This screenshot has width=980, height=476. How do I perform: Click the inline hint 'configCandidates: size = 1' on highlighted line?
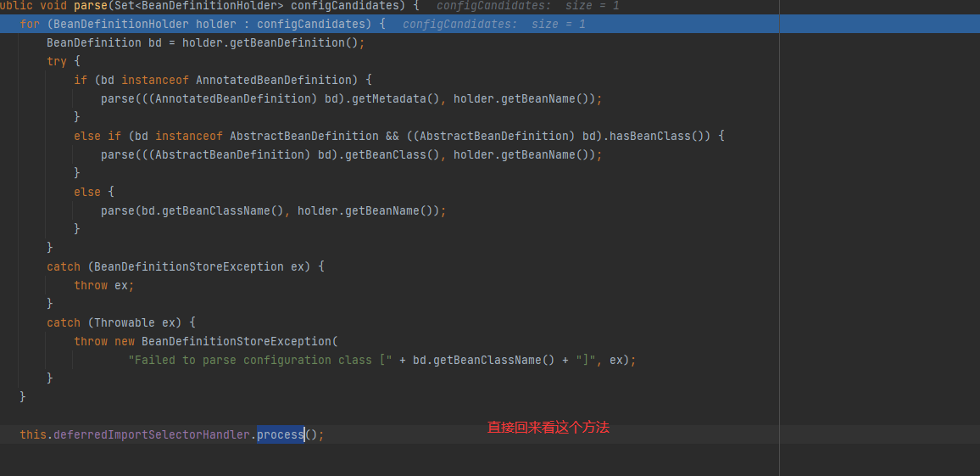click(x=494, y=25)
